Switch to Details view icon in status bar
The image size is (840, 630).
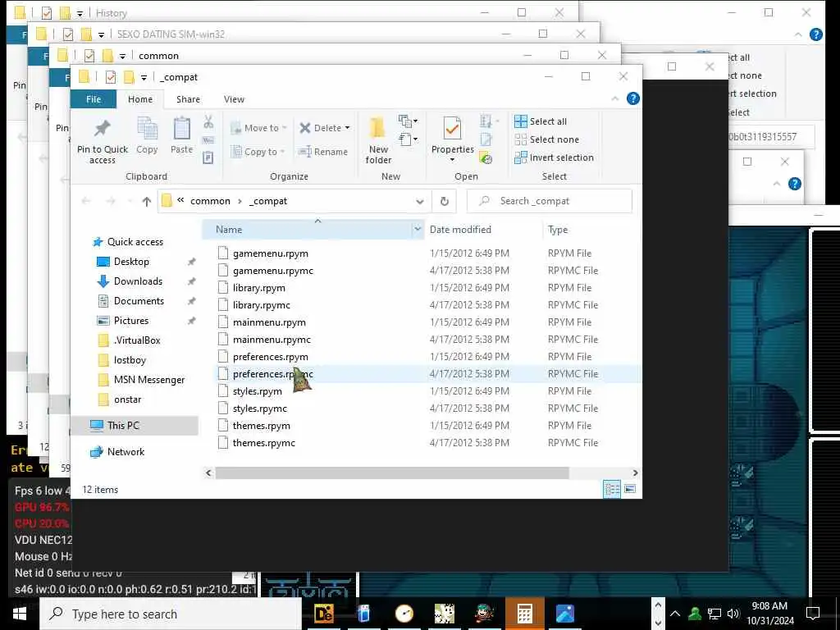pos(612,489)
